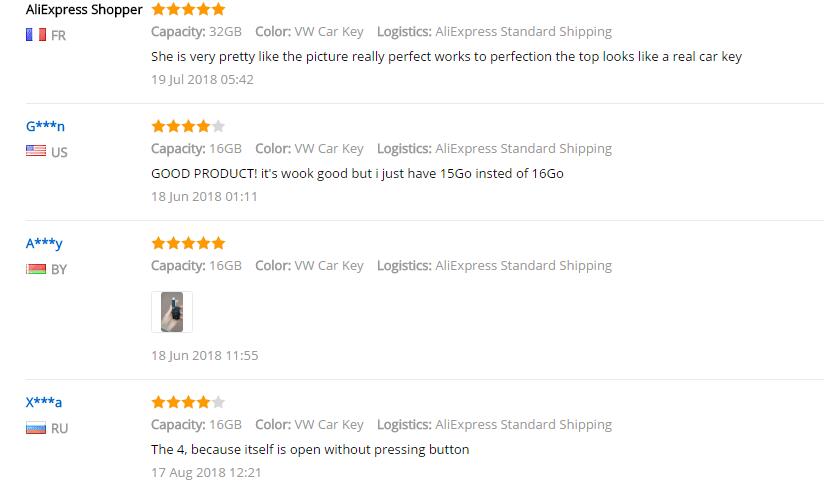Click the French flag icon next to FR
This screenshot has height=496, width=824.
(36, 35)
